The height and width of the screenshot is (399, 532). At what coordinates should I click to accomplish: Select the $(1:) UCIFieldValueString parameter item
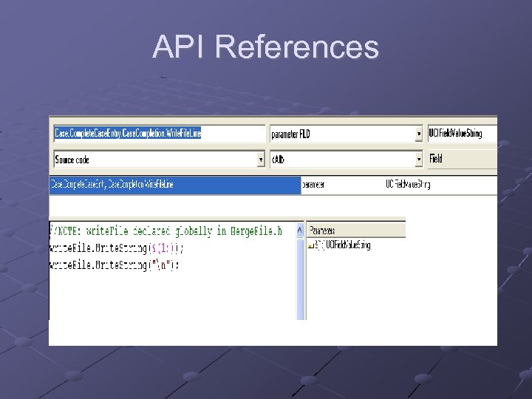tap(339, 245)
